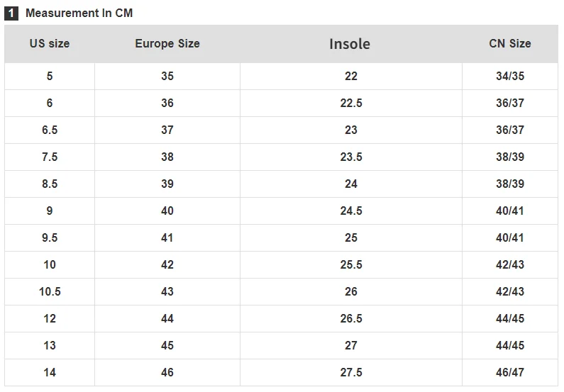
Task: Click the Insole column header
Action: click(350, 44)
